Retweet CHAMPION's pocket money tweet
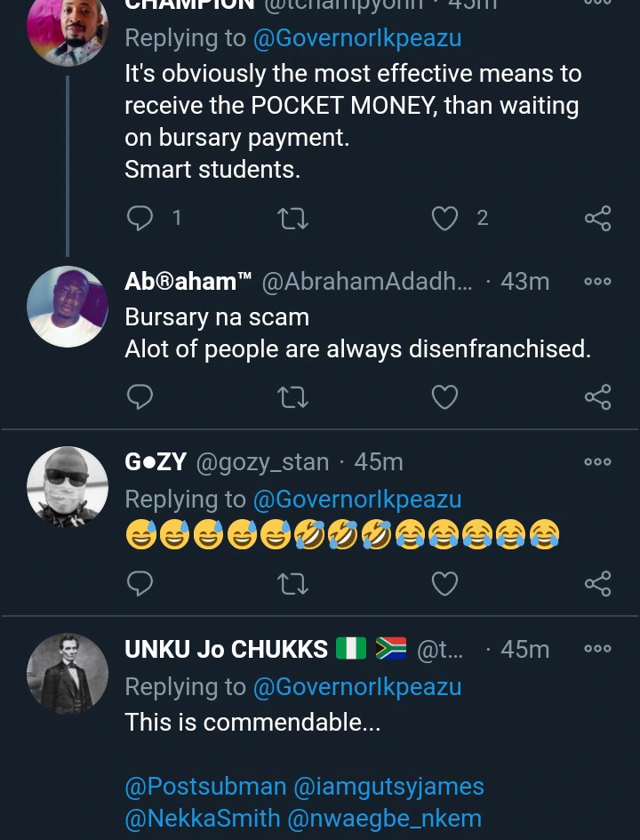Screen dimensions: 640x840 pos(292,218)
